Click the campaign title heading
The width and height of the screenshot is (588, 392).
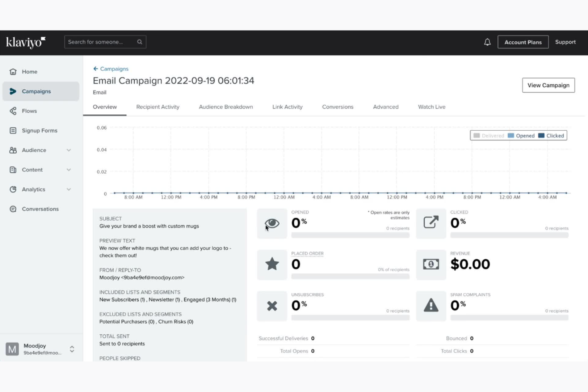174,81
